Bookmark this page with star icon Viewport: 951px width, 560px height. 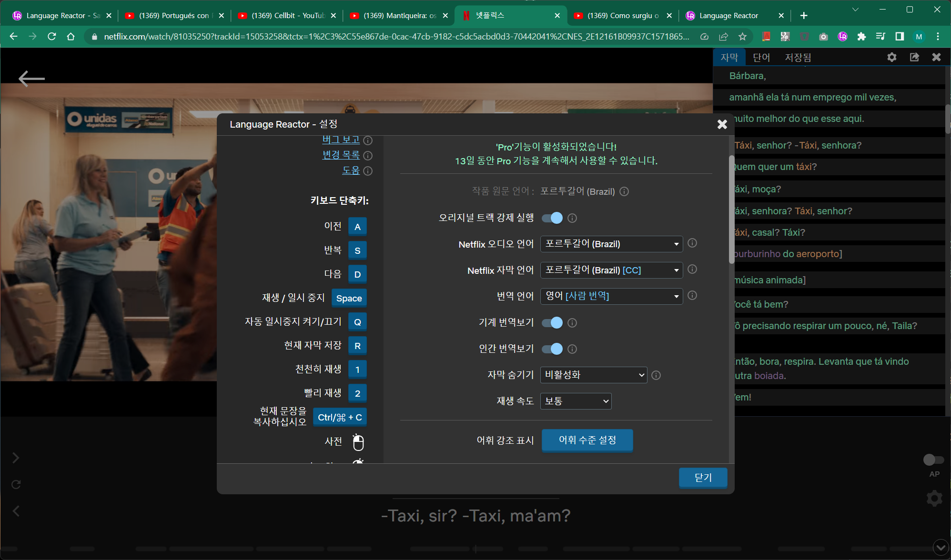742,37
